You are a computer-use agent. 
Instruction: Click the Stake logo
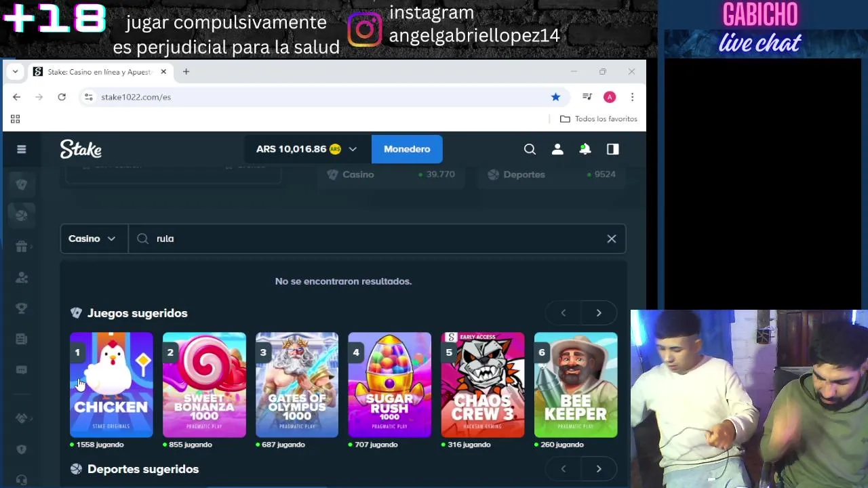coord(81,149)
